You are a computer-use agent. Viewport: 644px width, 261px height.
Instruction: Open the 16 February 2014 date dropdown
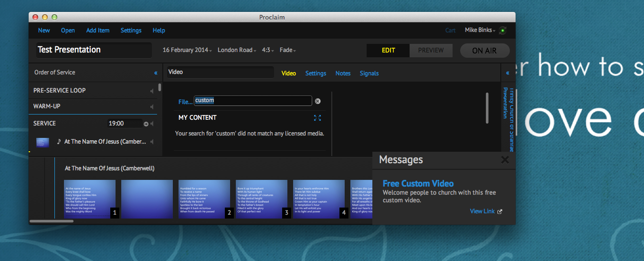pos(188,50)
